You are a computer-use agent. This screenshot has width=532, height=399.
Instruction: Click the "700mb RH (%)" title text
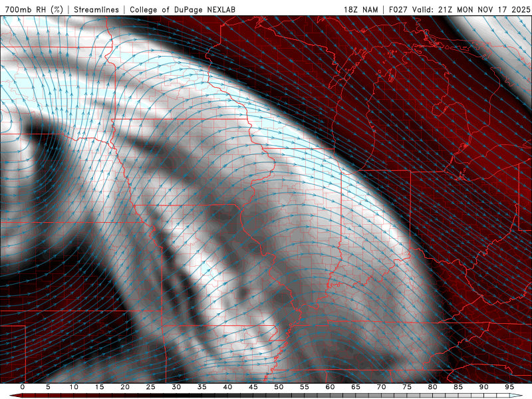click(34, 9)
